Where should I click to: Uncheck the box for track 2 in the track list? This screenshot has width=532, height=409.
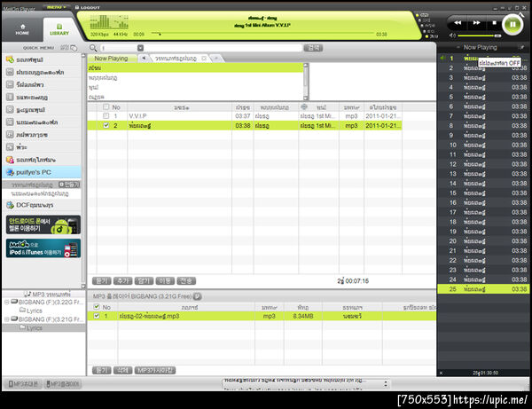tap(106, 125)
